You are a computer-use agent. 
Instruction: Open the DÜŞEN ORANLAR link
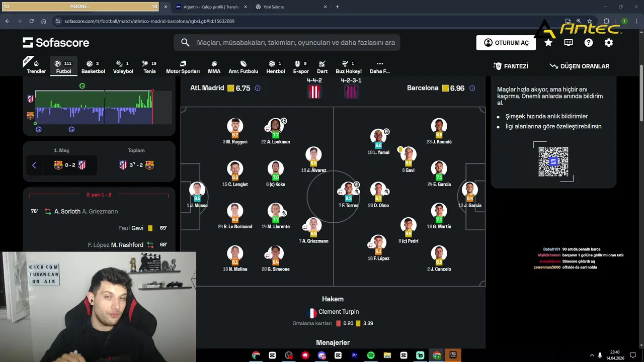click(x=579, y=66)
